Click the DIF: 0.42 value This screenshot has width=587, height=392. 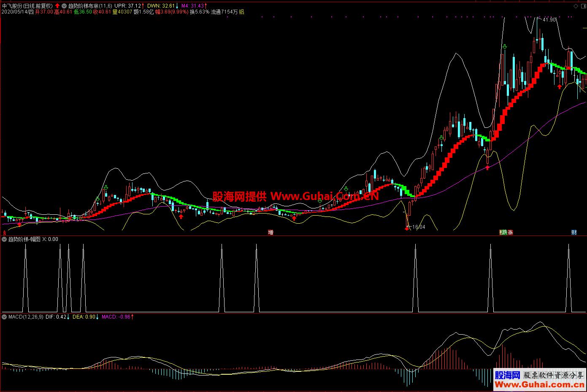[x=56, y=316]
